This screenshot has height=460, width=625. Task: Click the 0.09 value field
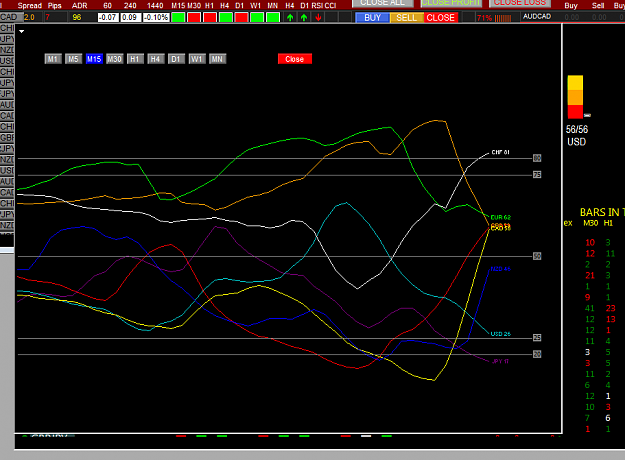coord(130,18)
